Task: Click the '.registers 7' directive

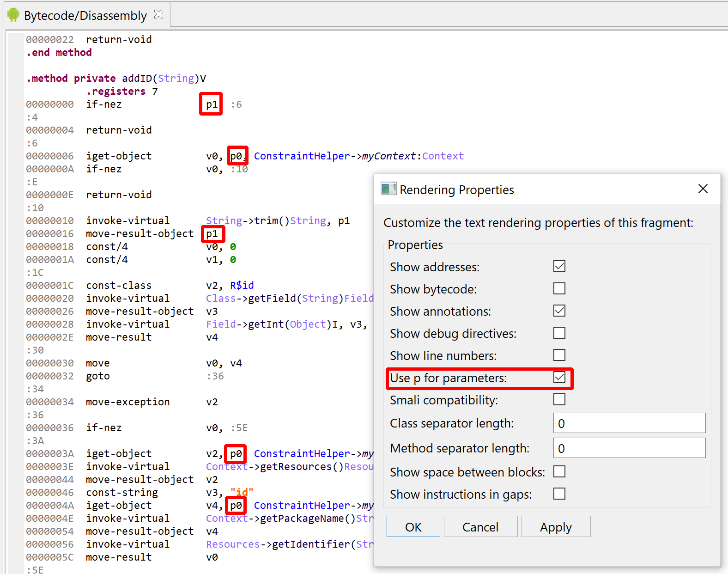Action: [x=122, y=91]
